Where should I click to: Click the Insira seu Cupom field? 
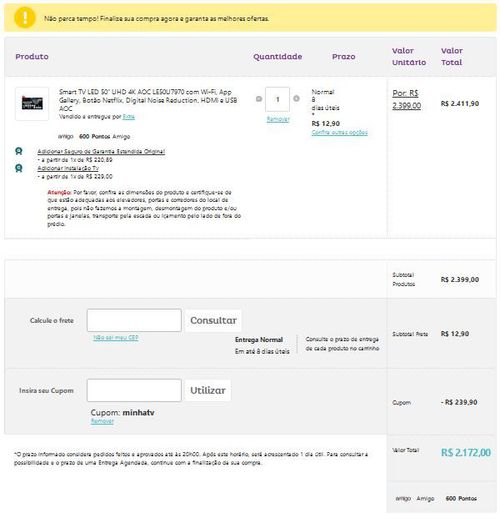(x=134, y=390)
